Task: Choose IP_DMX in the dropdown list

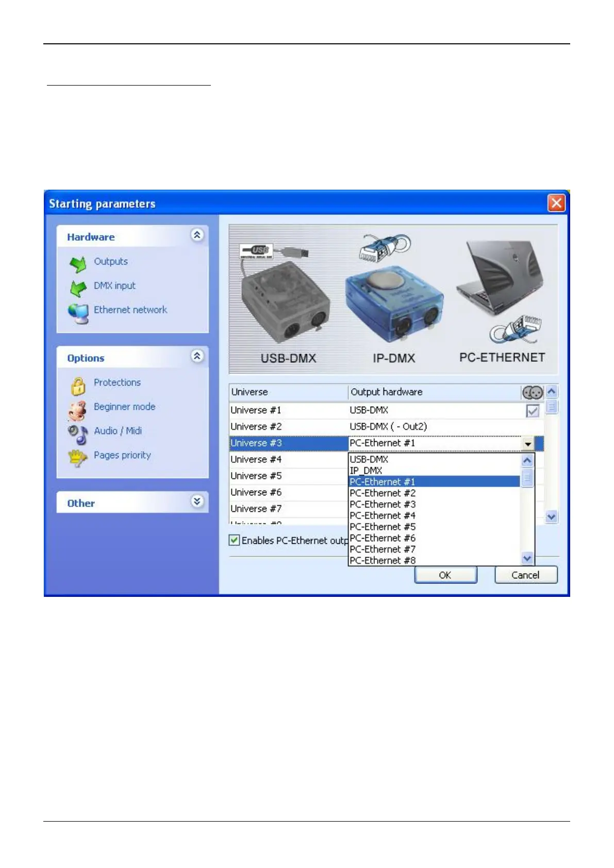Action: click(366, 471)
